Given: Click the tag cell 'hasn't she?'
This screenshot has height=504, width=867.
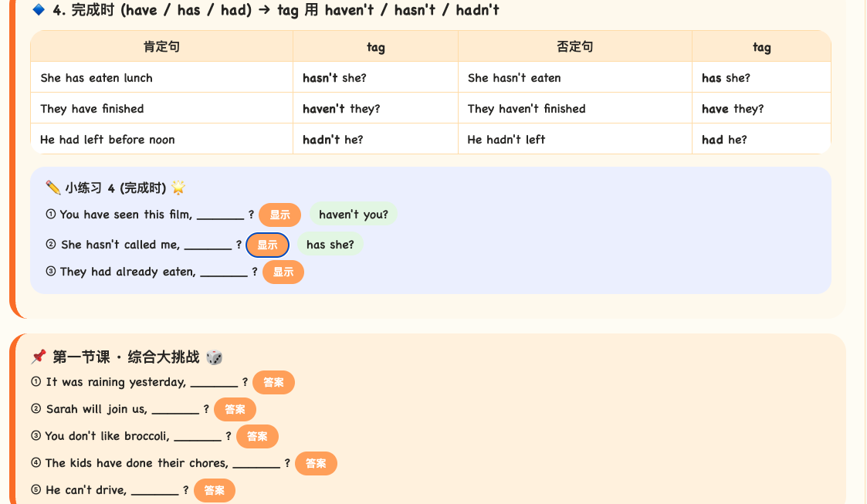Looking at the screenshot, I should tap(375, 77).
